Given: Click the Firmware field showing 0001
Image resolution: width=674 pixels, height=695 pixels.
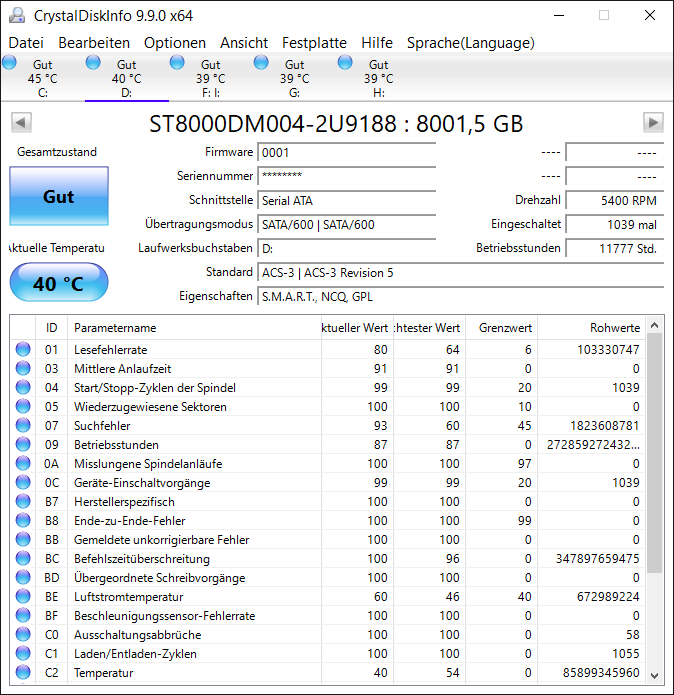Looking at the screenshot, I should (347, 152).
